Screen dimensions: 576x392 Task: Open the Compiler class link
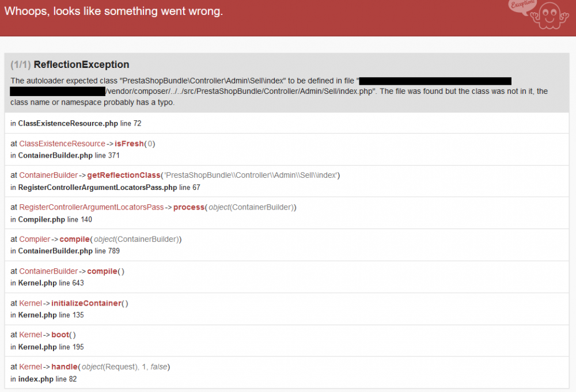(x=33, y=239)
